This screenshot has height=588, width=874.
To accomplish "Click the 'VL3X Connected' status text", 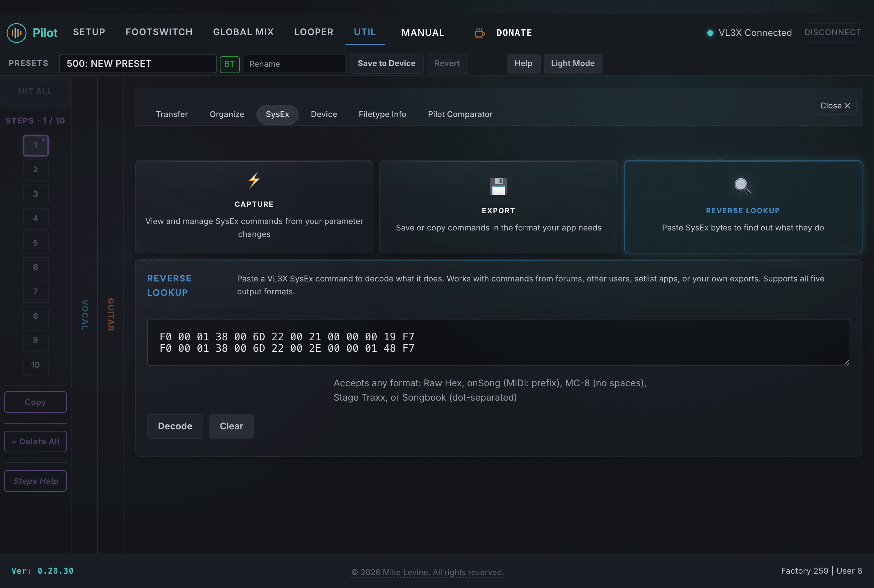I will click(x=755, y=33).
